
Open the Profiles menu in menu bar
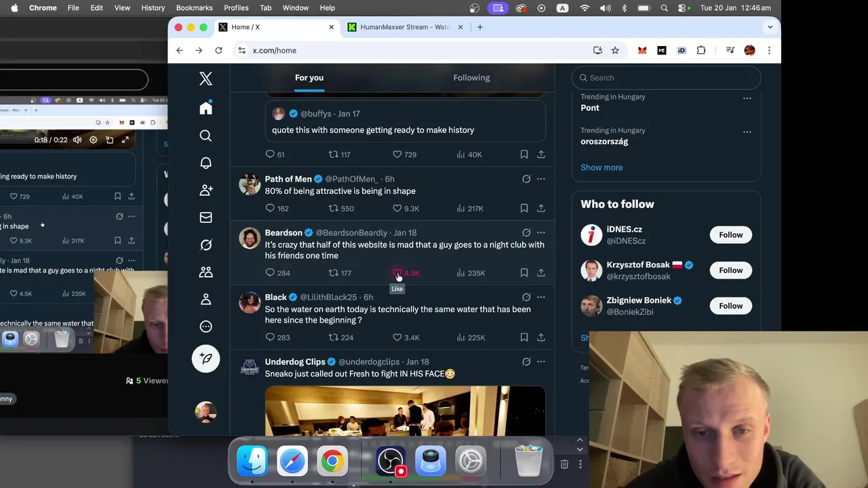pos(236,7)
